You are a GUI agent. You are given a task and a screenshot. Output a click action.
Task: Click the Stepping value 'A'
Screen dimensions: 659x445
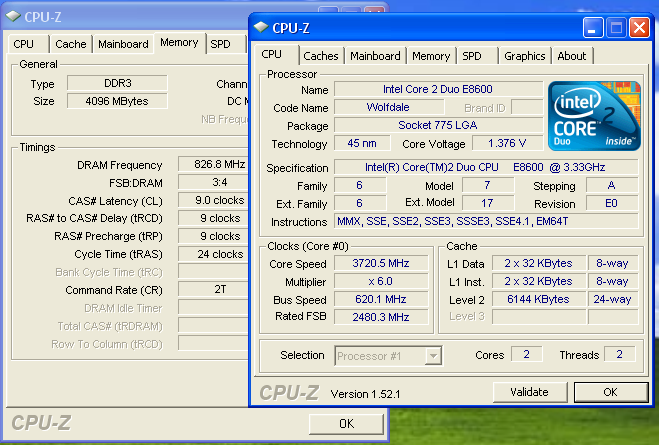point(612,185)
